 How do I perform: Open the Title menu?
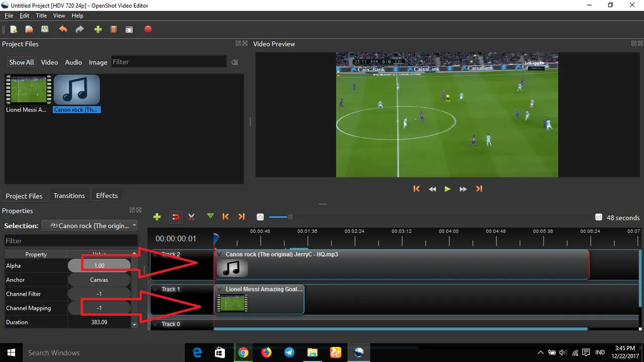(x=41, y=16)
